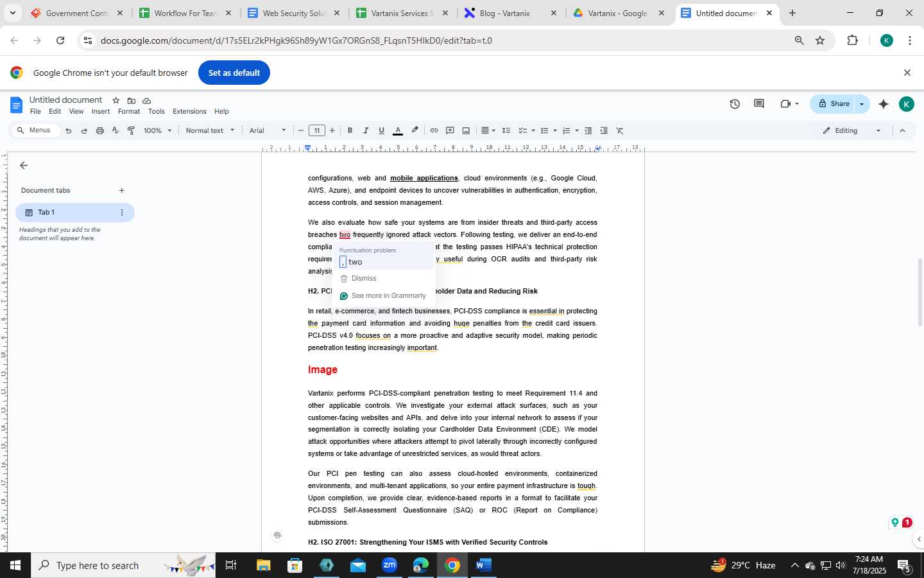Click the Share button
The width and height of the screenshot is (924, 578).
(833, 104)
